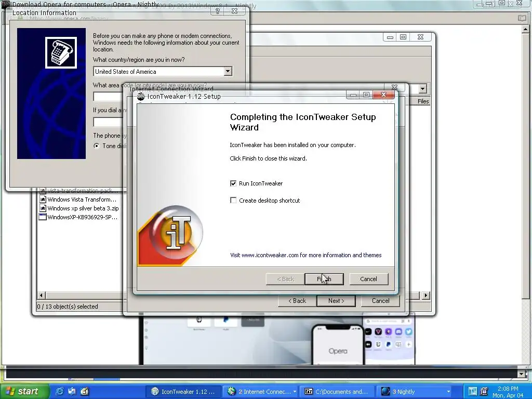Click Finish in IconTweaker Setup
Screen dimensions: 532x399
(x=324, y=279)
